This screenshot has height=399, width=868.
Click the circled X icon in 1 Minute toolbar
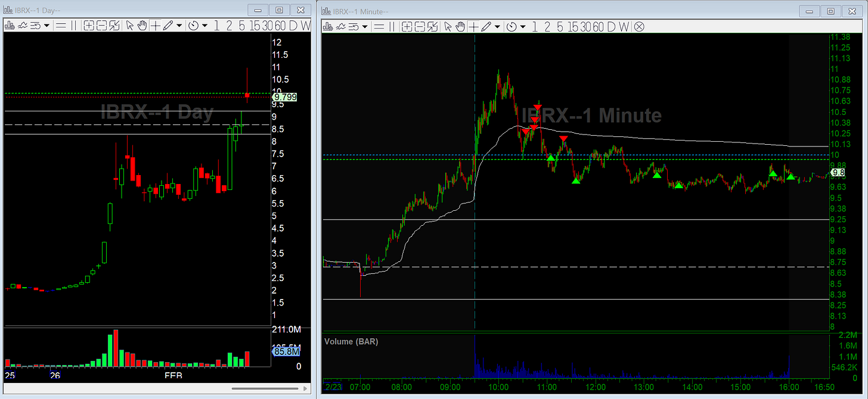(639, 27)
